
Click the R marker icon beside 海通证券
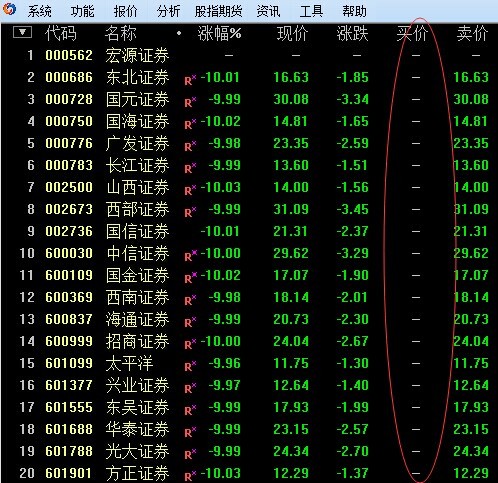(x=190, y=322)
